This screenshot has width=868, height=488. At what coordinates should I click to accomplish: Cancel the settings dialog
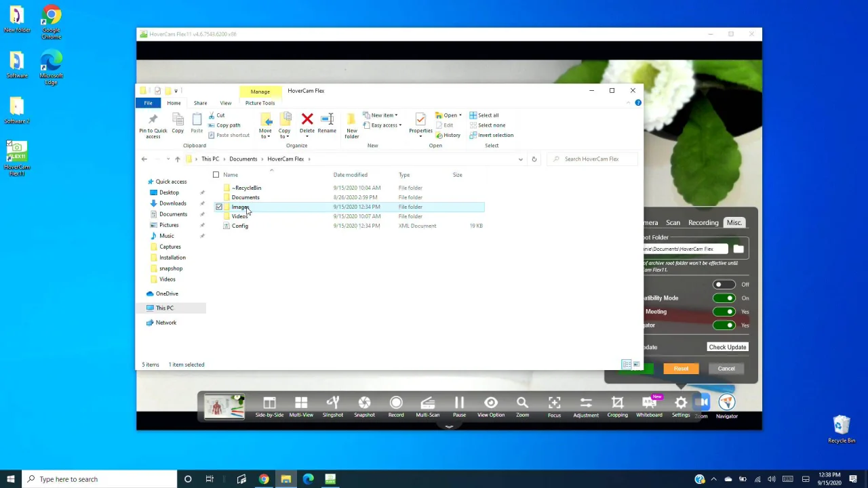click(x=726, y=369)
